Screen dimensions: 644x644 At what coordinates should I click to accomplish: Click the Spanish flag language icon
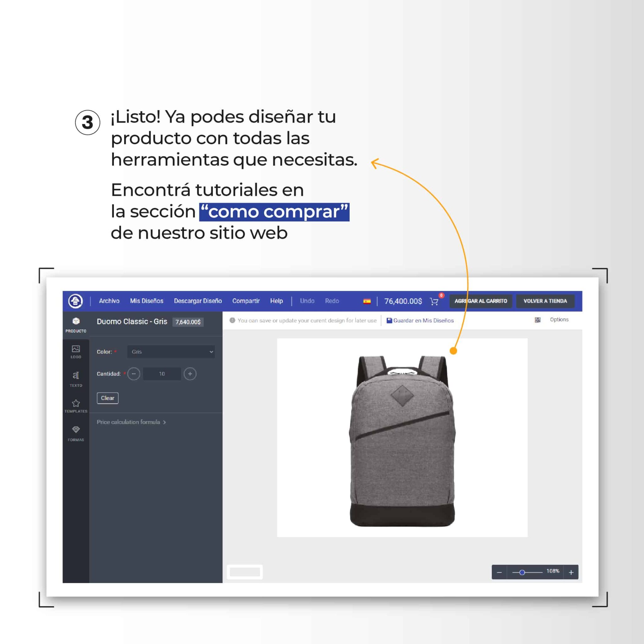click(x=367, y=301)
